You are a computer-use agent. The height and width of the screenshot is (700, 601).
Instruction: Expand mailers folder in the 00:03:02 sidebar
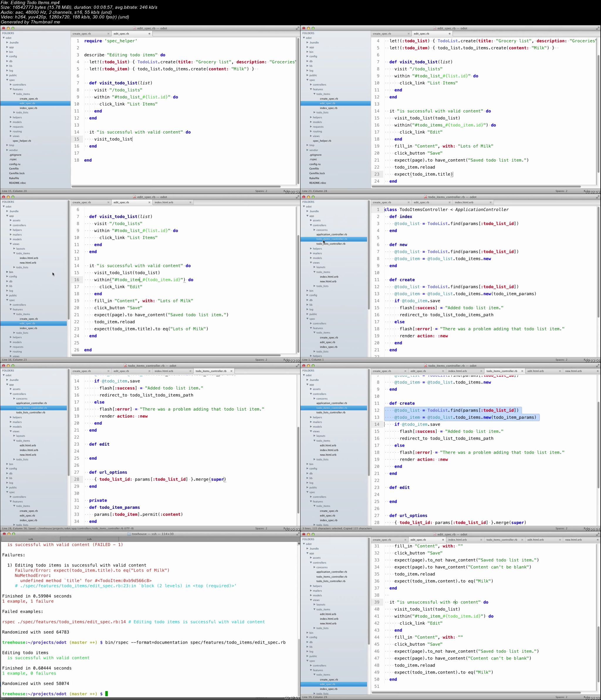pos(11,234)
